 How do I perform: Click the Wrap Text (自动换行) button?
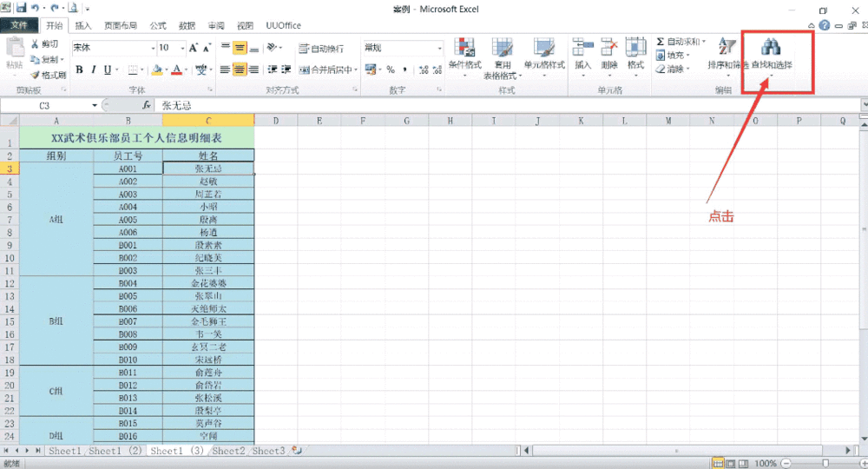[x=321, y=49]
